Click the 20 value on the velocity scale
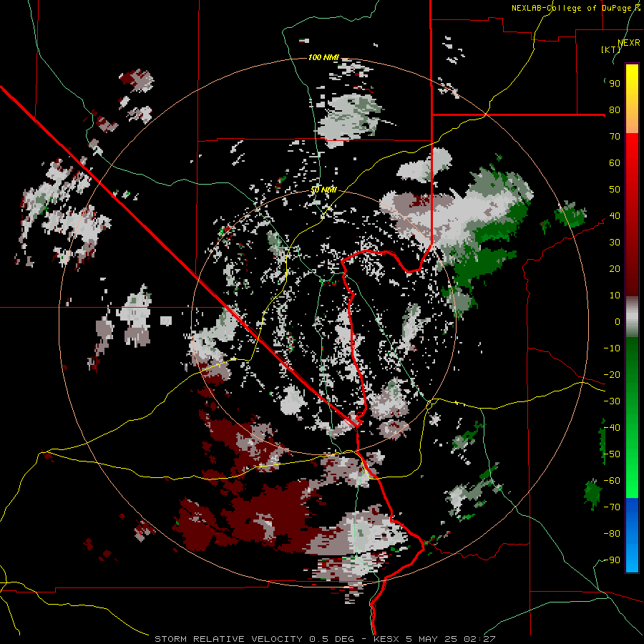 click(615, 269)
